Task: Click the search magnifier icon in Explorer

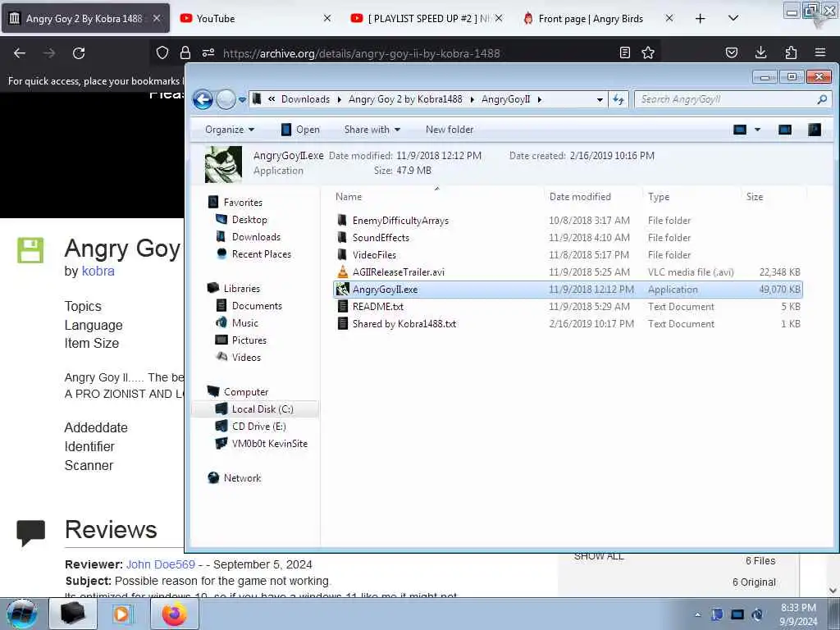Action: [822, 99]
